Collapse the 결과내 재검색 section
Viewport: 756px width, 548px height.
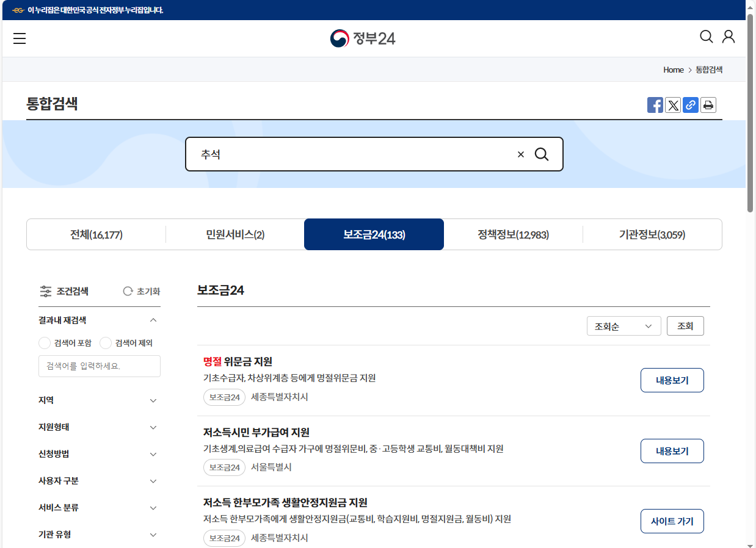coord(153,320)
